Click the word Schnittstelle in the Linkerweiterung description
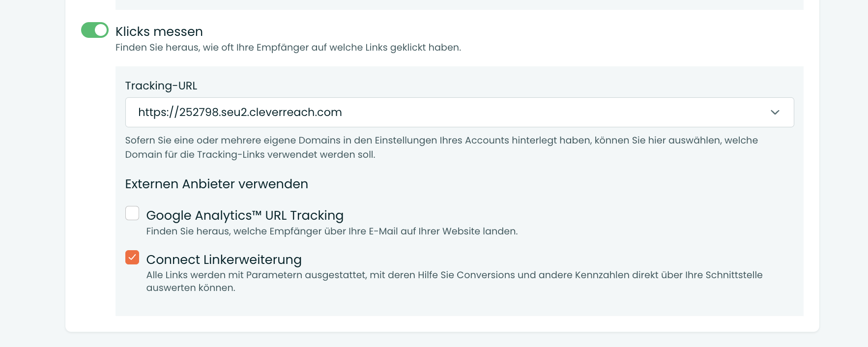Screen dimensions: 868x347 (x=734, y=275)
